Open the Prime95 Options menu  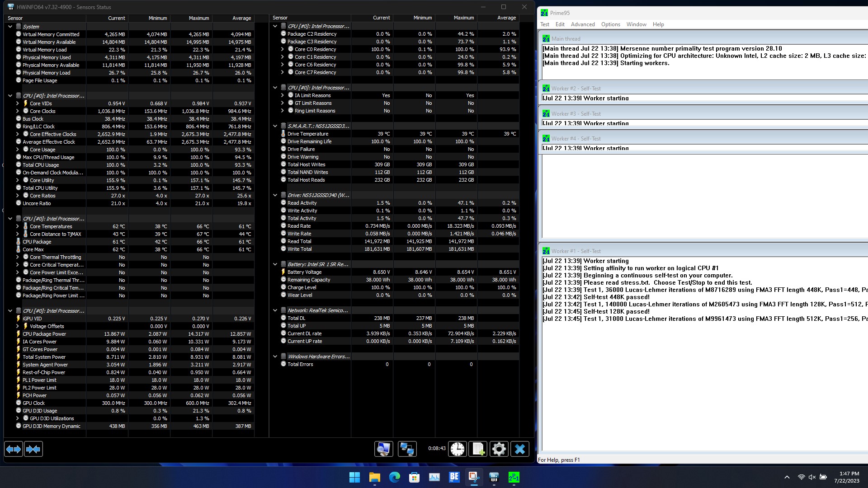610,24
